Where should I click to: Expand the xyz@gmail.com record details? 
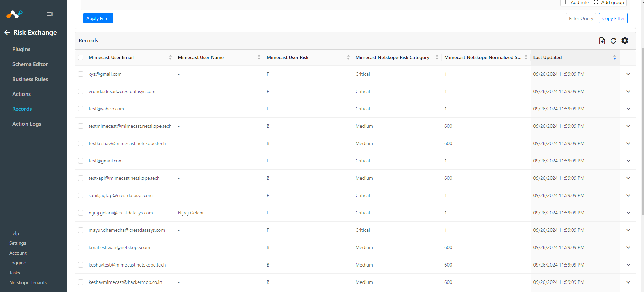tap(628, 74)
